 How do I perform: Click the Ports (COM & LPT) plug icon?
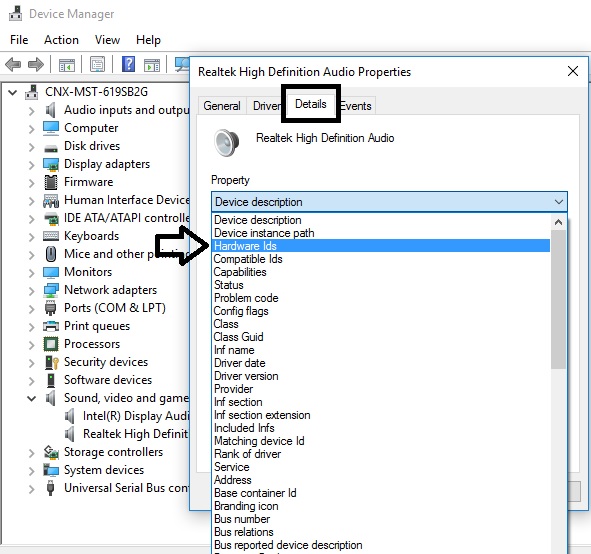click(50, 308)
